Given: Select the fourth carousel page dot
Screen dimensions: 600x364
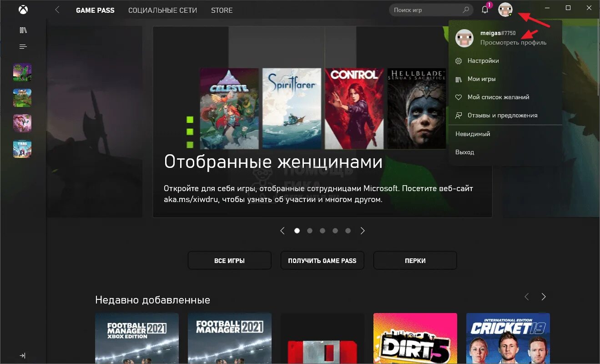Looking at the screenshot, I should point(335,231).
